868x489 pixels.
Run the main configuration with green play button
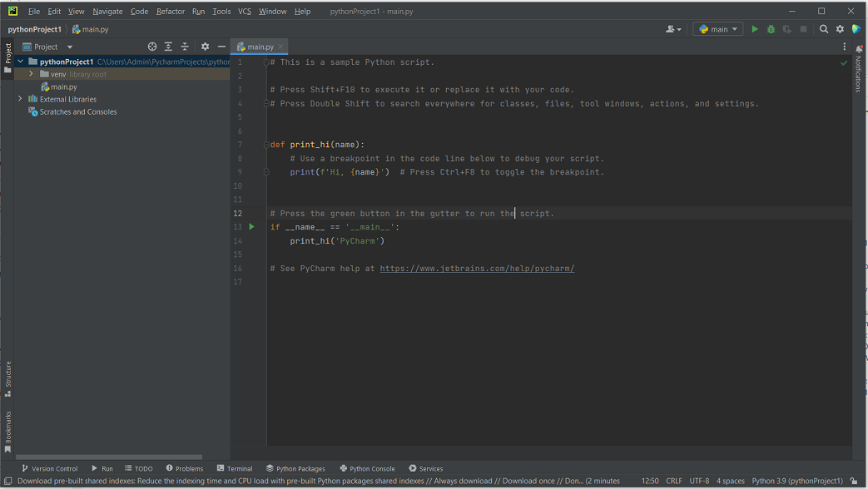[755, 29]
